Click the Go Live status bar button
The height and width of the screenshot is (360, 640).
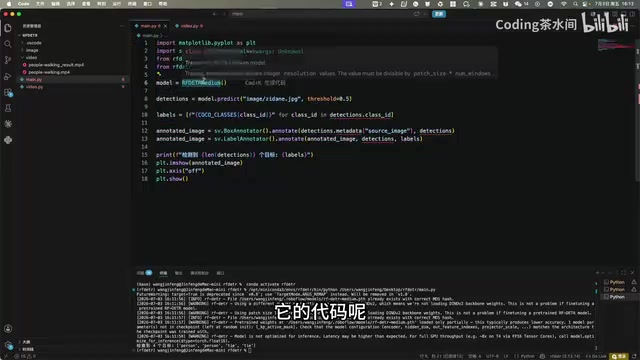click(596, 356)
